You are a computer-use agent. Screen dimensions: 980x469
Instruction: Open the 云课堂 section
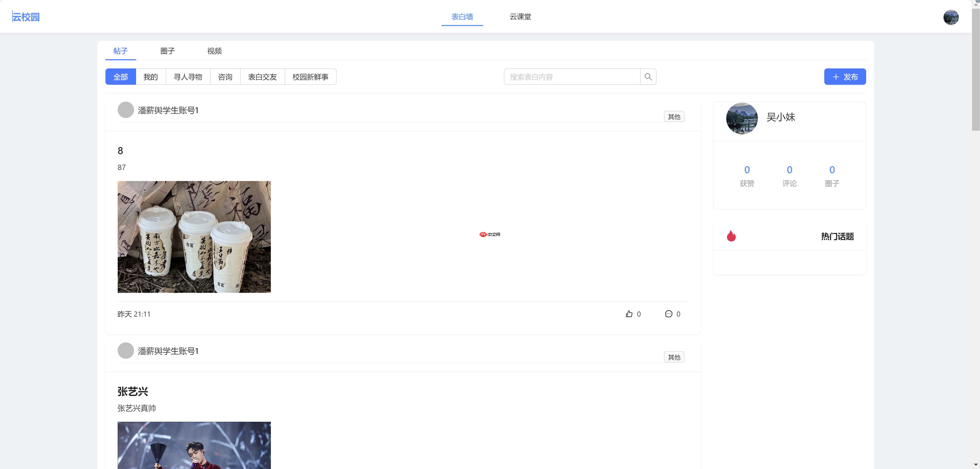520,17
